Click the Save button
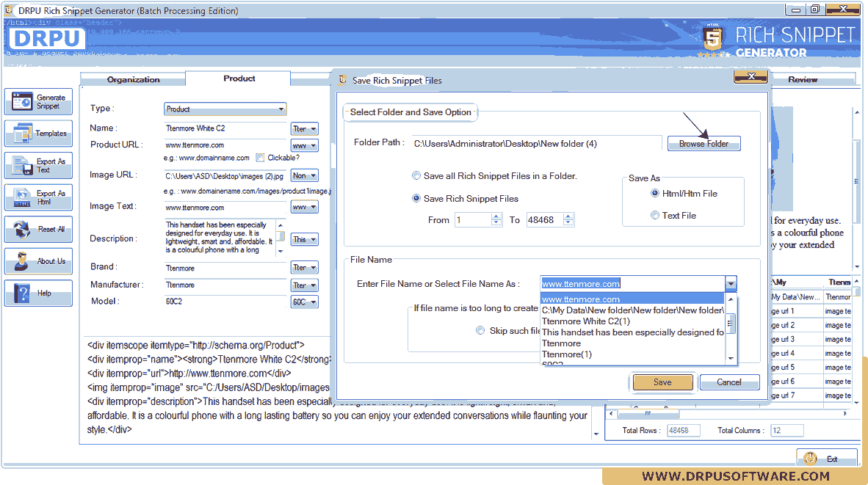 pos(662,382)
